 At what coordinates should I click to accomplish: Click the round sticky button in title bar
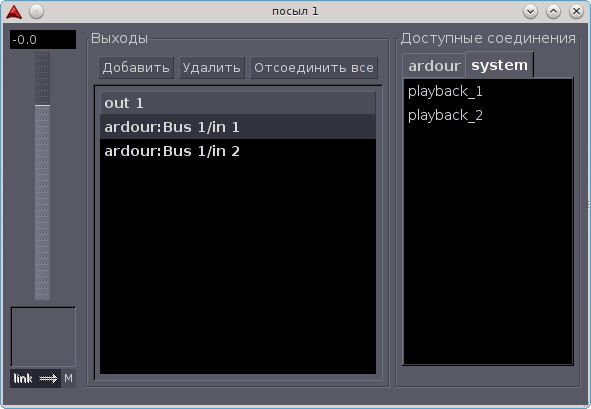coord(37,12)
